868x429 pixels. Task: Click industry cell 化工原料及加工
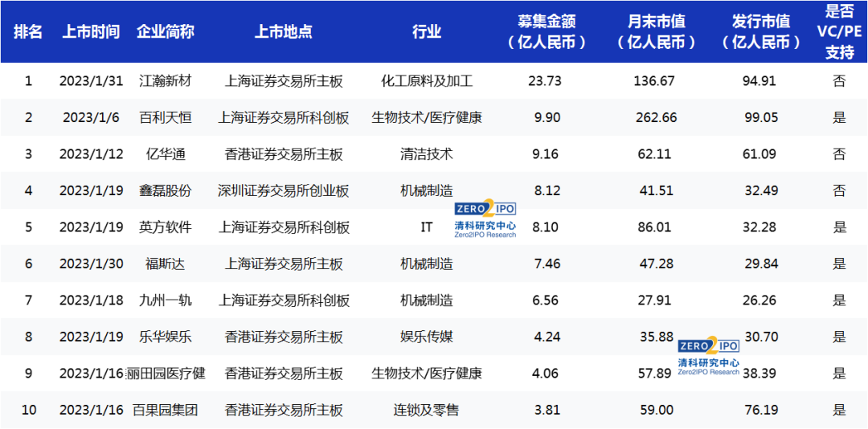pyautogui.click(x=427, y=81)
